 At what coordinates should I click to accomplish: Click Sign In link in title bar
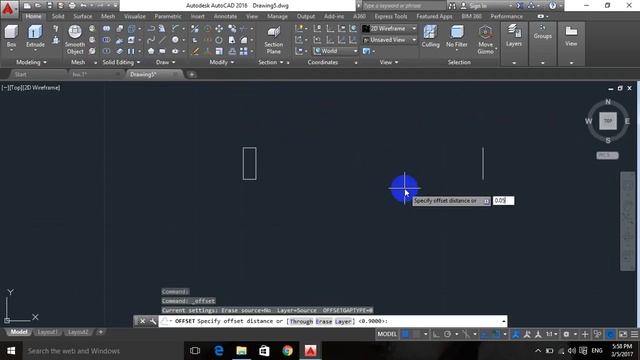(479, 6)
